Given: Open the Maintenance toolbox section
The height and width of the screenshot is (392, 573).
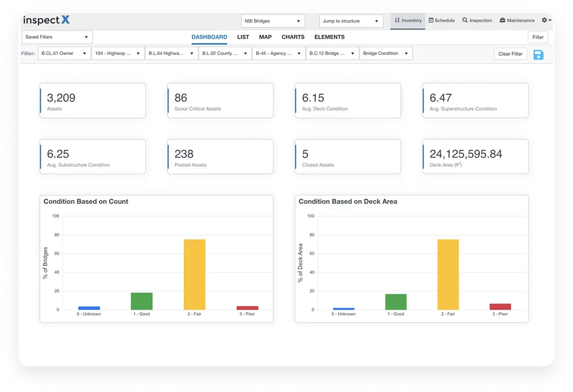Looking at the screenshot, I should (x=517, y=20).
